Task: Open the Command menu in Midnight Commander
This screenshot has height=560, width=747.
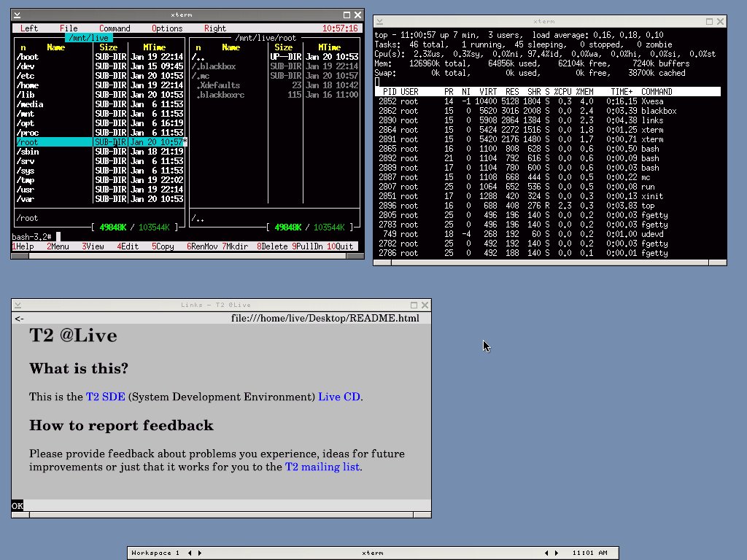Action: 115,28
